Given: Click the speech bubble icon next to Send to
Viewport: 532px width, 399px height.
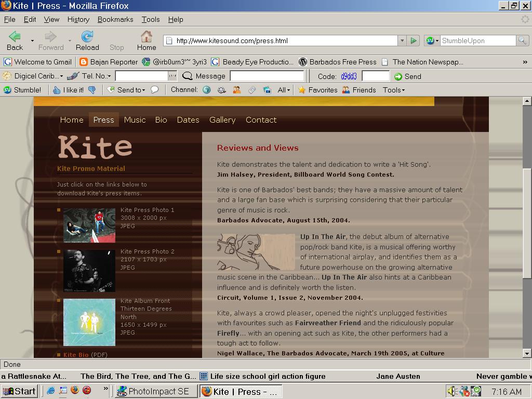Looking at the screenshot, I should pos(154,90).
